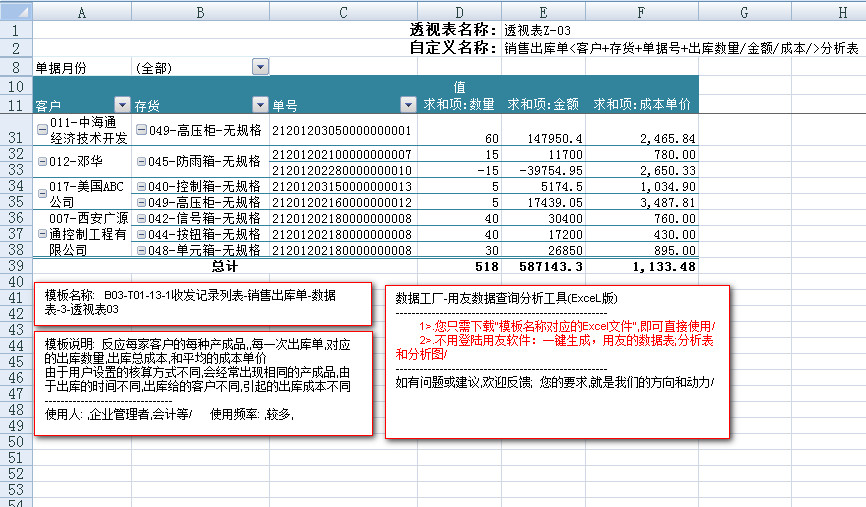The height and width of the screenshot is (507, 866).
Task: Click the 求和项:金额 header cell
Action: tap(543, 104)
